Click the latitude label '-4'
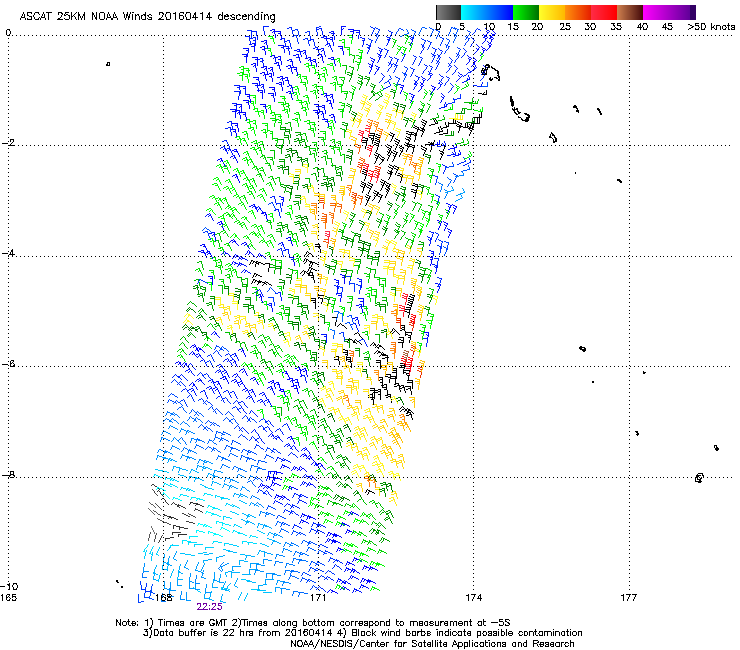The image size is (740, 650). [x=8, y=253]
